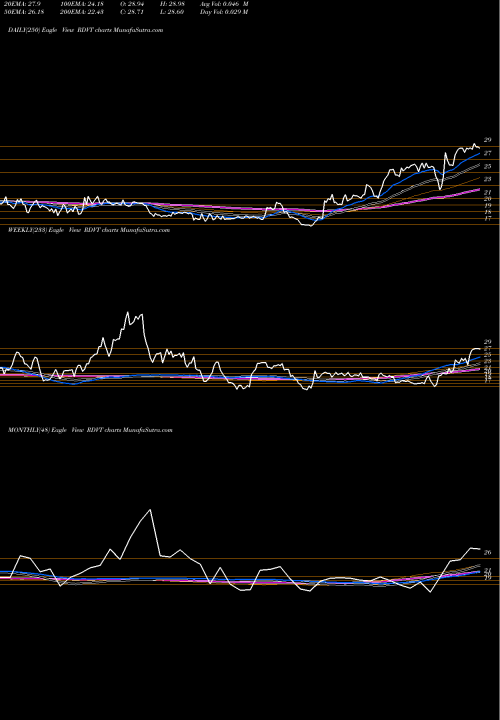Click the 25 axis label on daily chart

[488, 166]
